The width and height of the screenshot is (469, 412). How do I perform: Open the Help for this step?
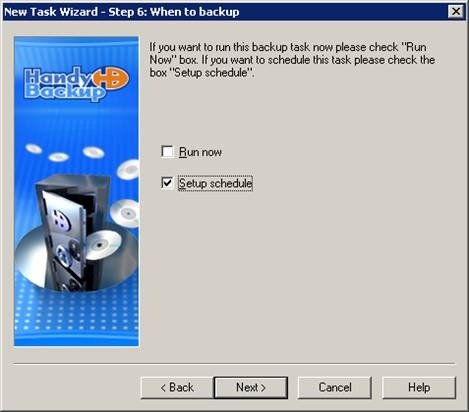[419, 388]
